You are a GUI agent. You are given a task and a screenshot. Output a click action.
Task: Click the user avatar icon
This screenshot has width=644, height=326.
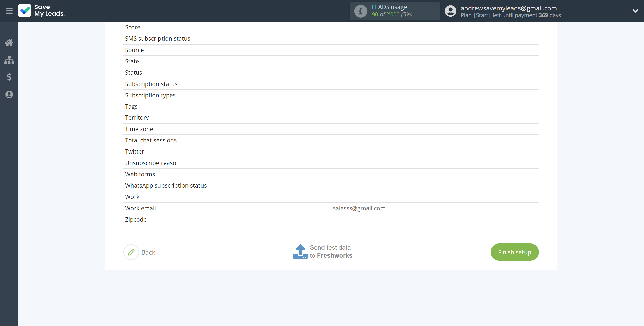(x=450, y=11)
